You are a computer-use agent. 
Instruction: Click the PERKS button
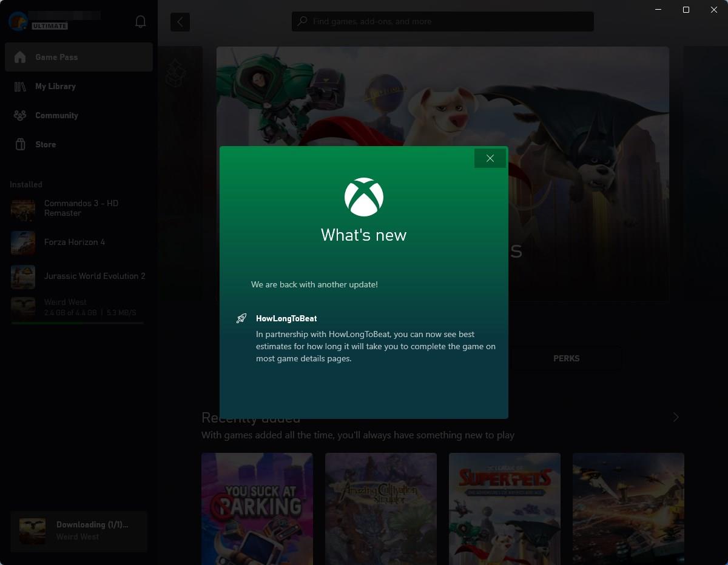[566, 358]
